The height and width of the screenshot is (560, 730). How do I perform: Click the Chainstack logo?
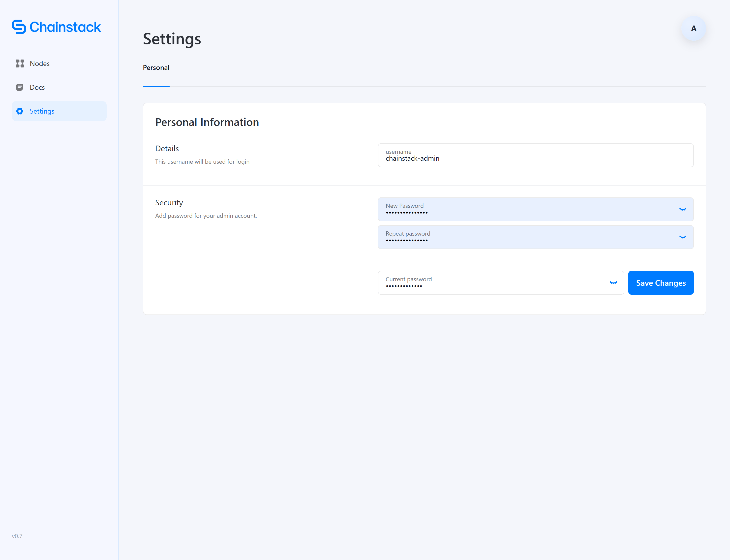point(56,27)
